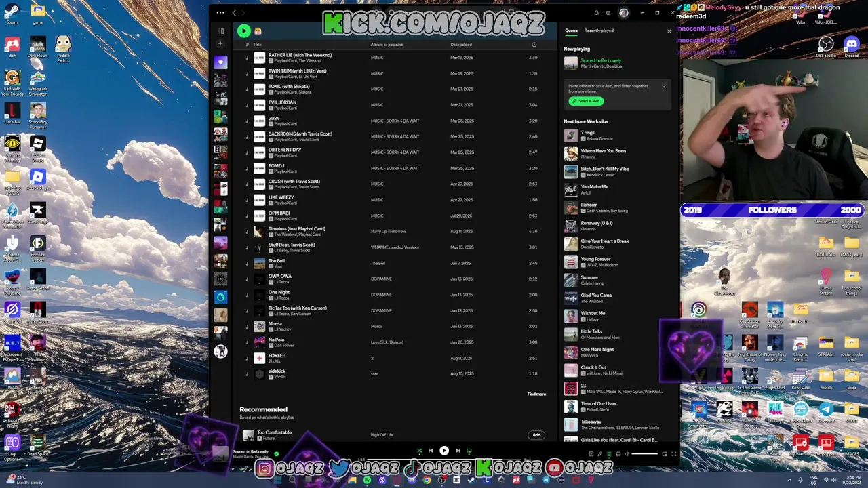Select the RATHER LIE track row
The height and width of the screenshot is (488, 868).
(393, 58)
